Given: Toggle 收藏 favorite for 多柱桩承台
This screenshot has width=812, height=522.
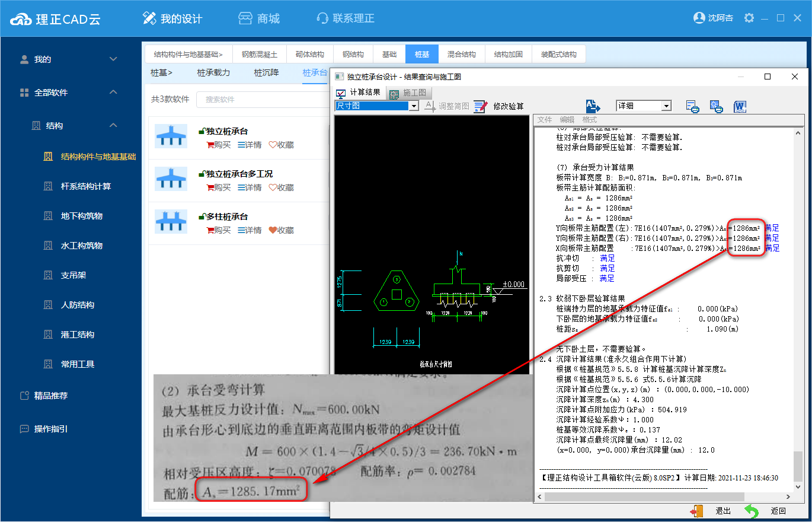Looking at the screenshot, I should [281, 230].
